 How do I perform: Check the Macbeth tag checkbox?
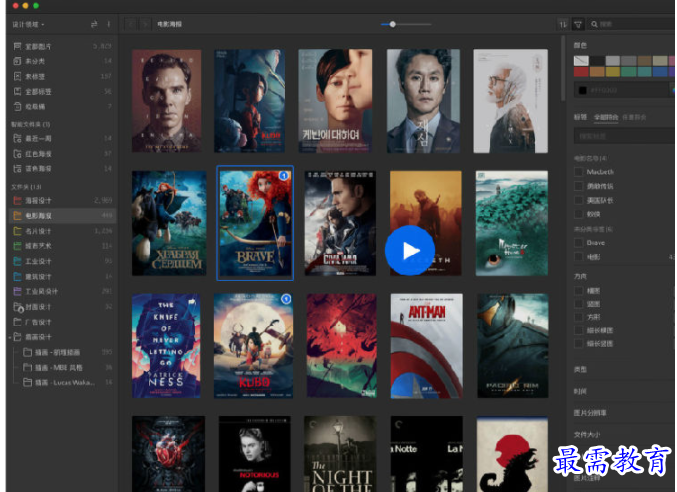579,172
